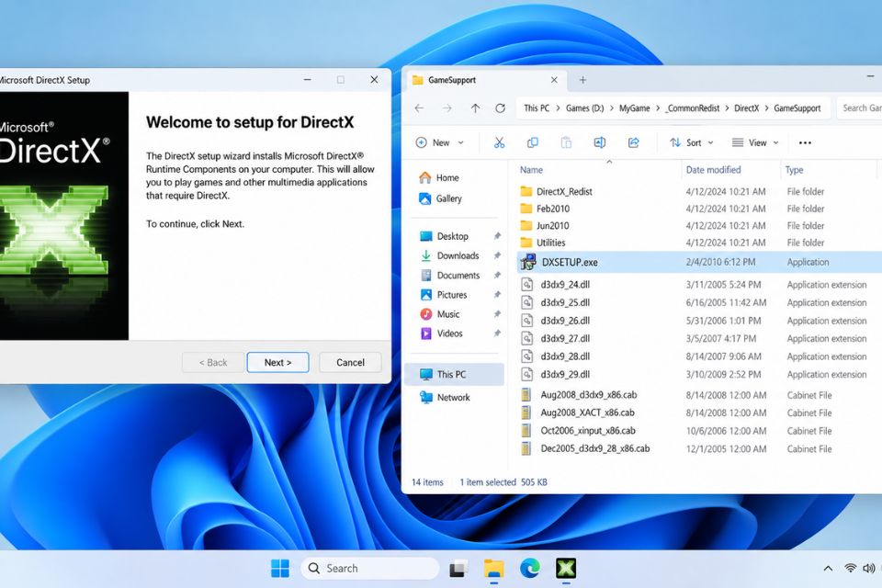This screenshot has width=882, height=588.
Task: Select Oct2006_xinput_x86.cab file
Action: (x=588, y=431)
